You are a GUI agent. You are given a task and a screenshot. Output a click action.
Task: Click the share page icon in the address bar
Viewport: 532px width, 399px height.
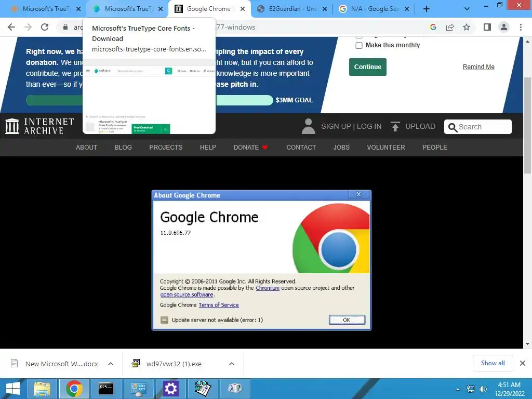coord(450,27)
